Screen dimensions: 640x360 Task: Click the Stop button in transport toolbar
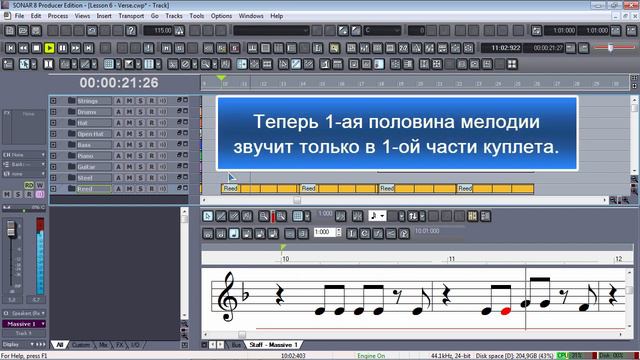point(36,48)
